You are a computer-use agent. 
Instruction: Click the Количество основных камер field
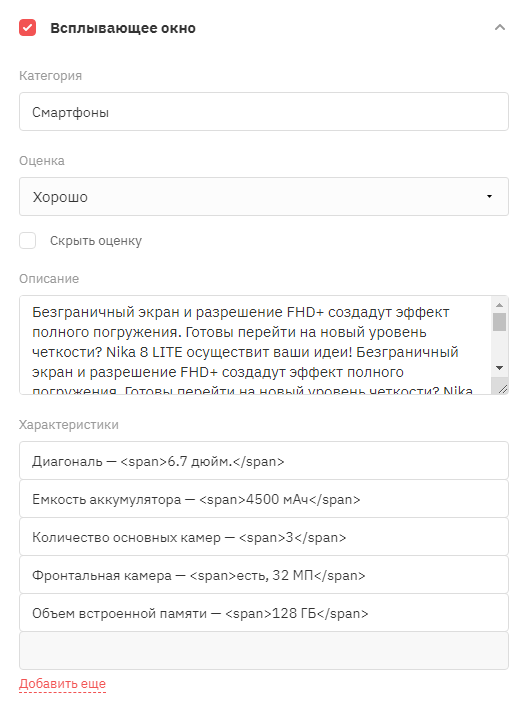click(x=264, y=537)
